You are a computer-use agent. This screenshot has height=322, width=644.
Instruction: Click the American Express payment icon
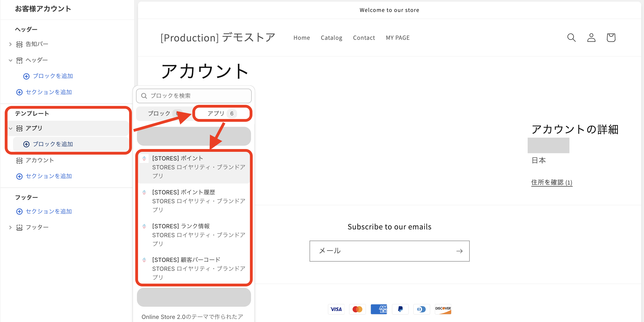point(379,309)
